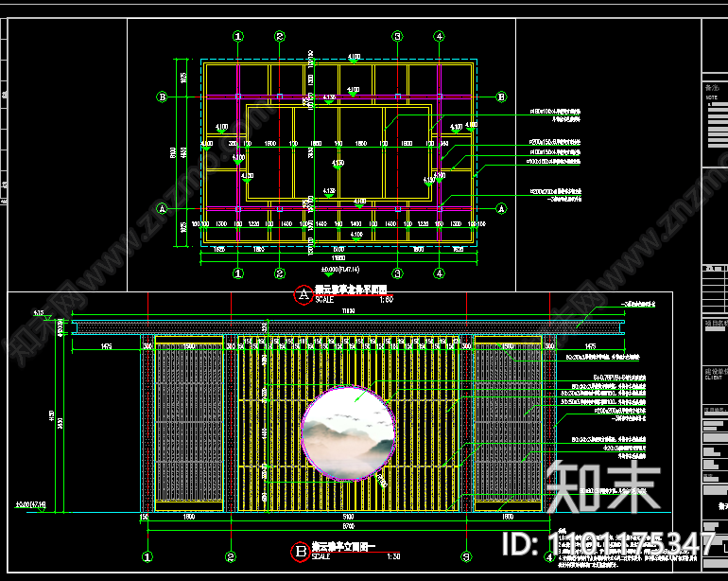Select grid bubble 2 above the plan view
728x581 pixels.
point(280,36)
